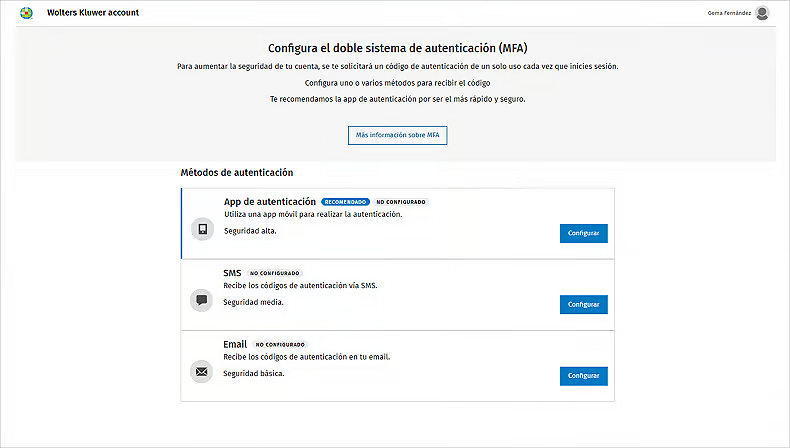The height and width of the screenshot is (448, 790).
Task: Click the Gema Fernández user name
Action: click(729, 13)
